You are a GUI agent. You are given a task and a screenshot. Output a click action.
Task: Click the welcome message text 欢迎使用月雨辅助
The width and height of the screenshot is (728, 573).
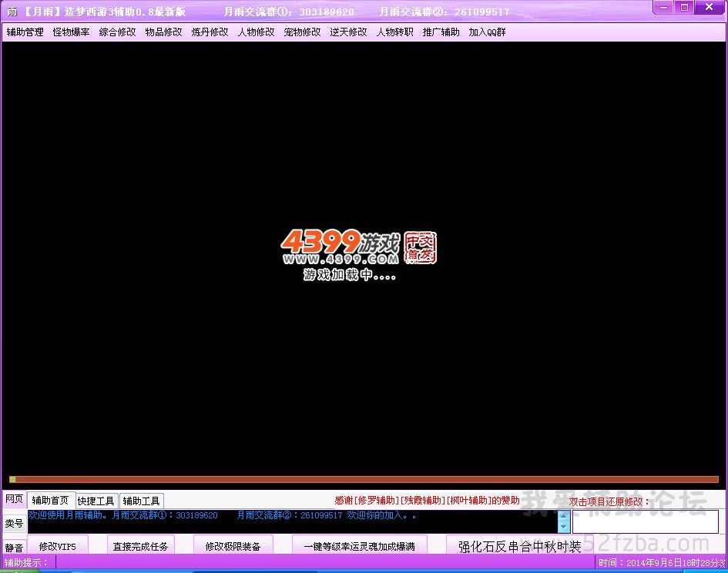pyautogui.click(x=67, y=515)
